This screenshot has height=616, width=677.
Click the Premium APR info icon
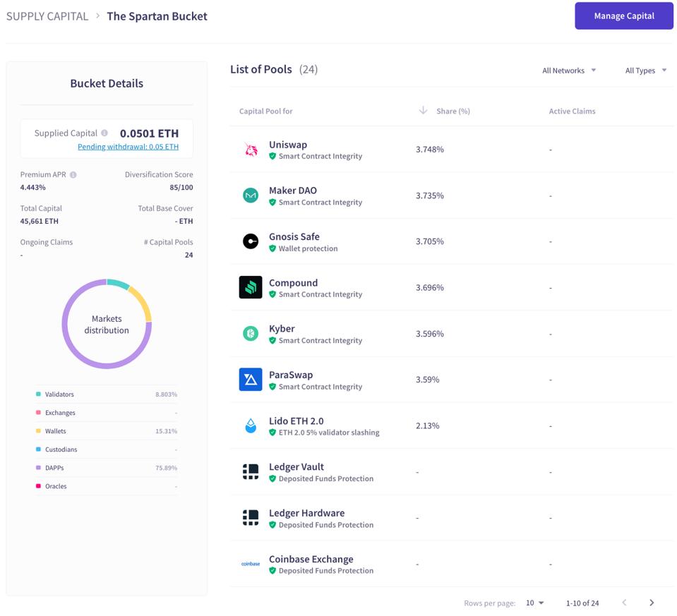[x=73, y=175]
